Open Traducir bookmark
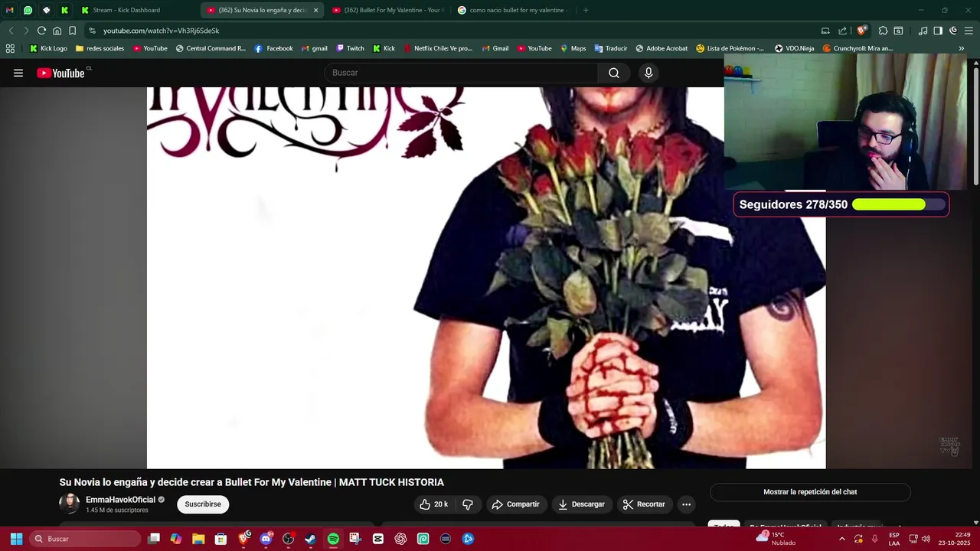 pyautogui.click(x=610, y=48)
